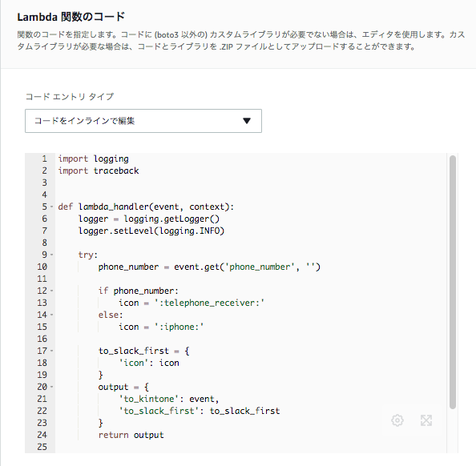Click the ':iphone:' string on line 15
The image size is (476, 466).
click(179, 327)
